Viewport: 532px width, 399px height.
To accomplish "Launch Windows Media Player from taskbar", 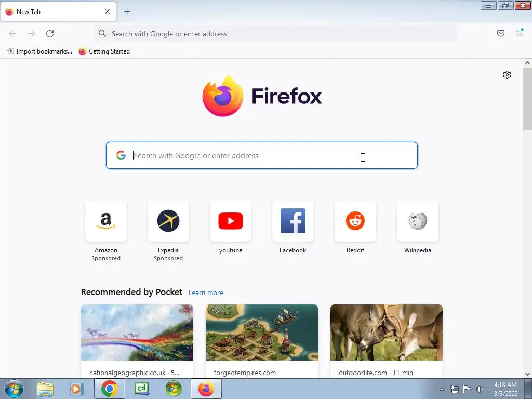I will click(x=76, y=389).
